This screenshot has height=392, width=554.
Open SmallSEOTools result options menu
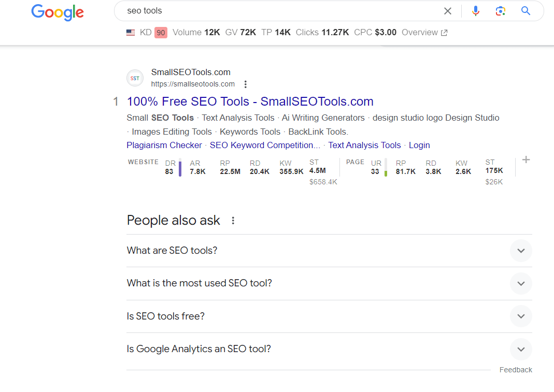(245, 84)
